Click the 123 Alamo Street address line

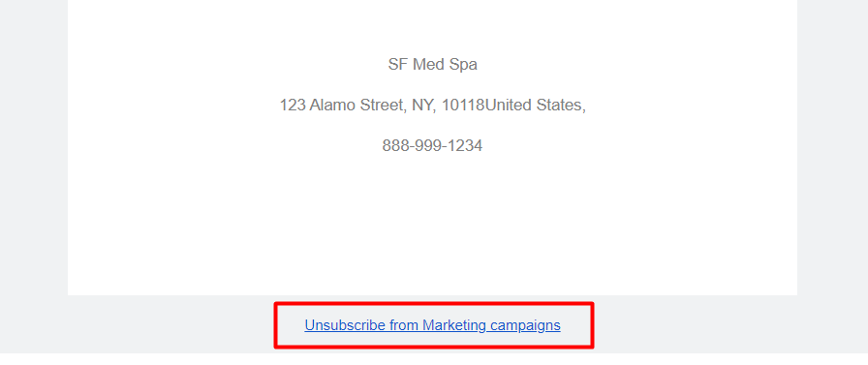point(432,106)
